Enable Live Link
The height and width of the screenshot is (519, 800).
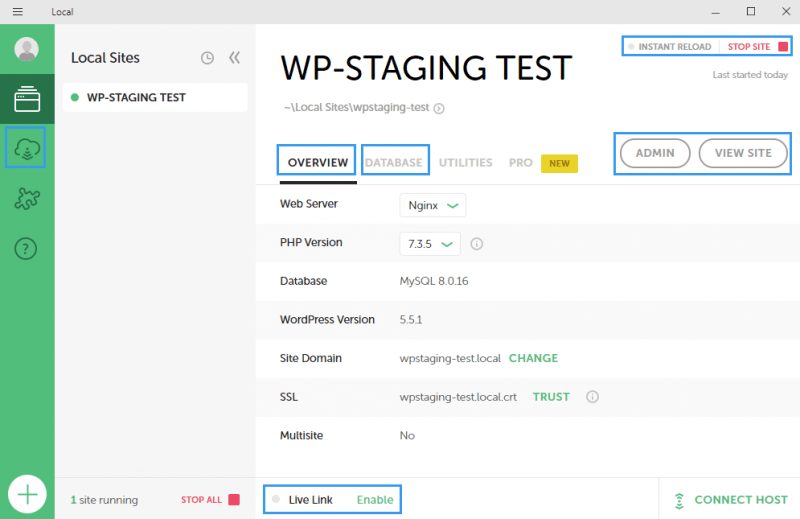[375, 500]
